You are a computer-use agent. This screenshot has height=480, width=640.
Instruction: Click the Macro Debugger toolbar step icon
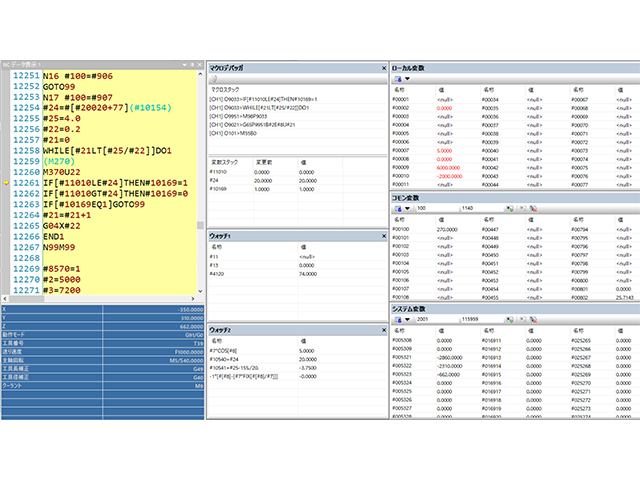[x=214, y=79]
